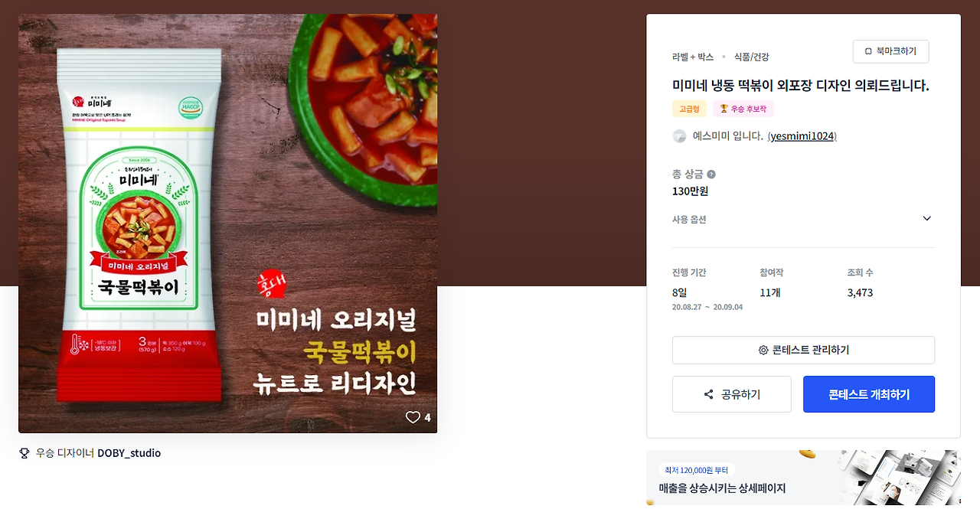Open the yesmimi1024 profile link
Viewport: 980px width, 509px height.
[802, 136]
